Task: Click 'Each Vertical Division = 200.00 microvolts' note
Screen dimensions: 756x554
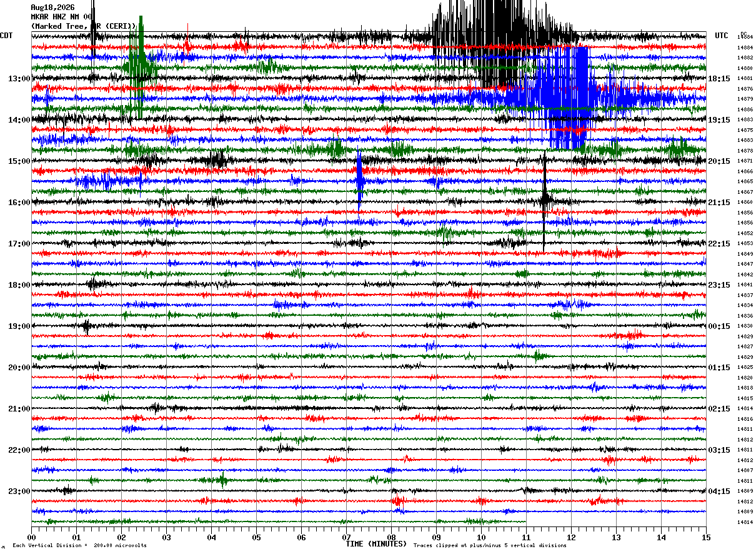Action: click(80, 546)
